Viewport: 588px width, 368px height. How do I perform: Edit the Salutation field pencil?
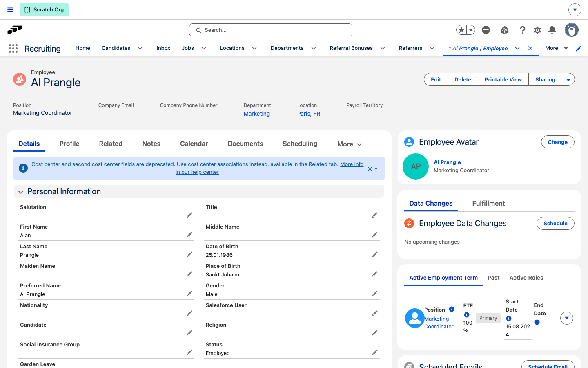coord(189,215)
